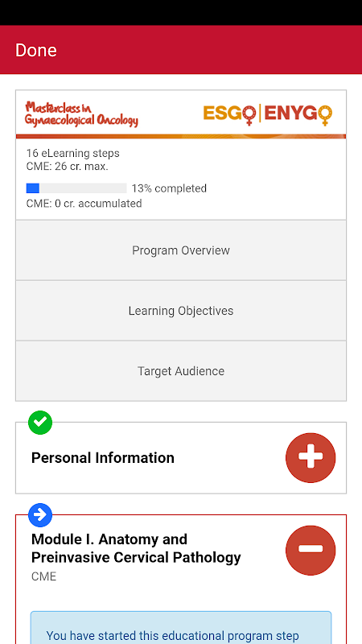The width and height of the screenshot is (362, 644).
Task: Open the Program Overview section
Action: tap(181, 250)
